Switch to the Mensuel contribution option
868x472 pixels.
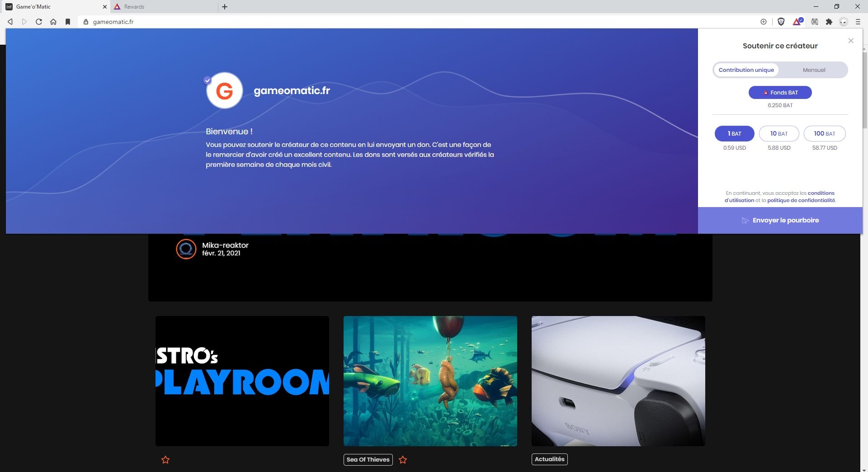814,70
